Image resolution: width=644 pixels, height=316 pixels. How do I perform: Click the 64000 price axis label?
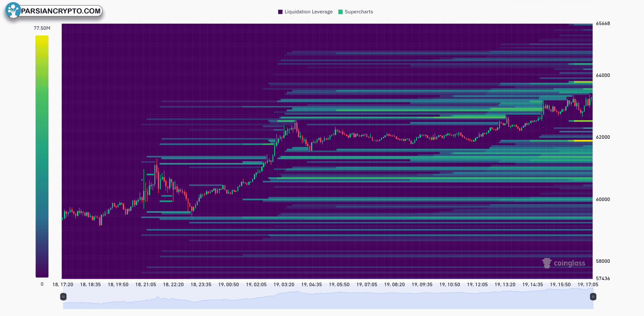[x=602, y=75]
